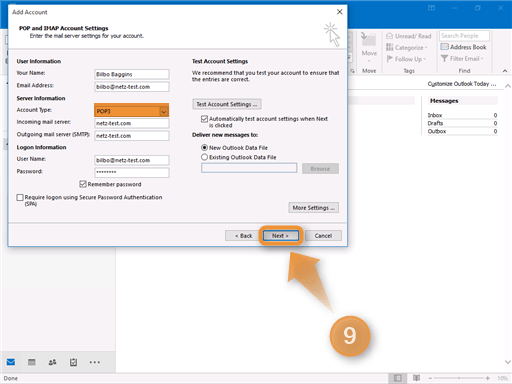512x384 pixels.
Task: Click the zoom in plus icon
Action: pos(488,378)
